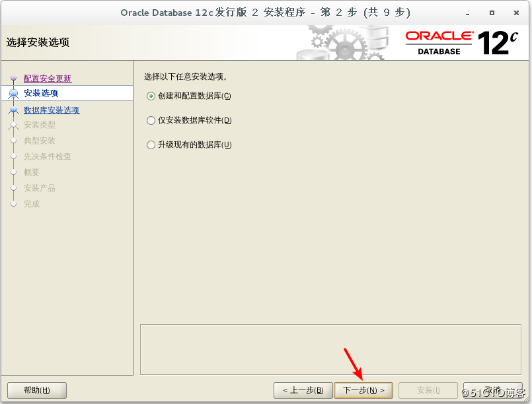Click the step bullet beside 安装产品
This screenshot has height=404, width=532.
pos(14,188)
